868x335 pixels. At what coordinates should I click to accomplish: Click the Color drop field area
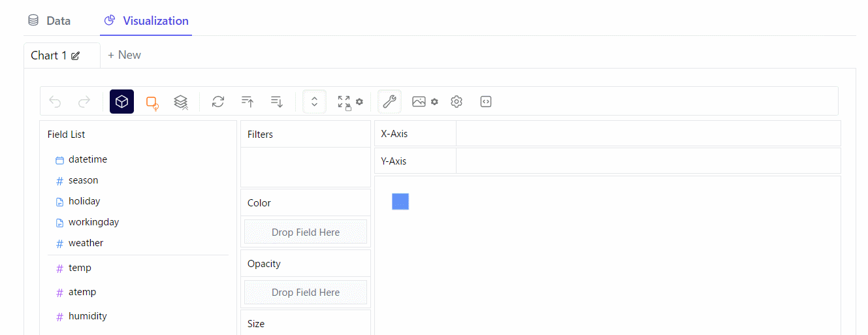[x=306, y=232]
